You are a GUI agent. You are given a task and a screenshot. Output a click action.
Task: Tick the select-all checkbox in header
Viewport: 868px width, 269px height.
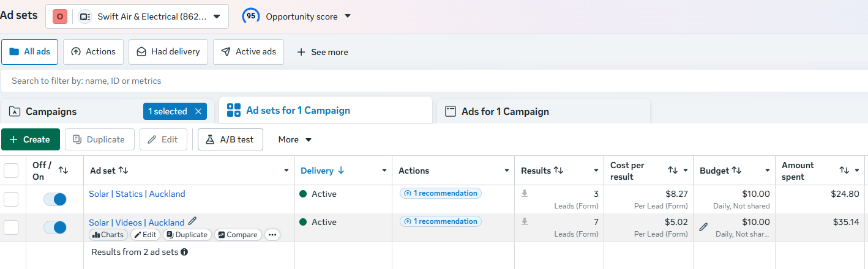[x=11, y=171]
